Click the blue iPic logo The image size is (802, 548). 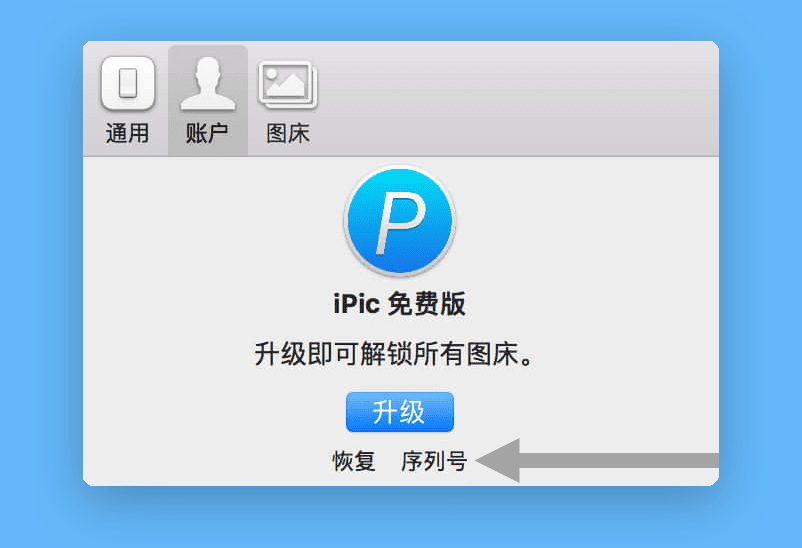[399, 221]
